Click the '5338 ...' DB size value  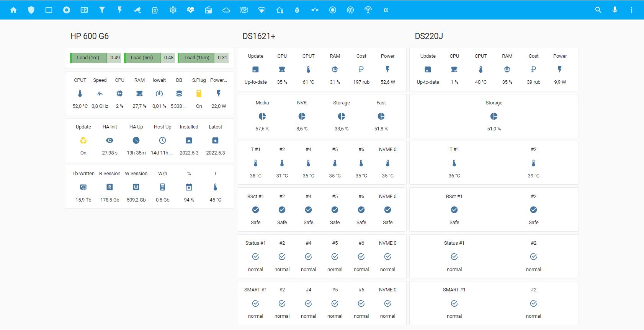(178, 106)
